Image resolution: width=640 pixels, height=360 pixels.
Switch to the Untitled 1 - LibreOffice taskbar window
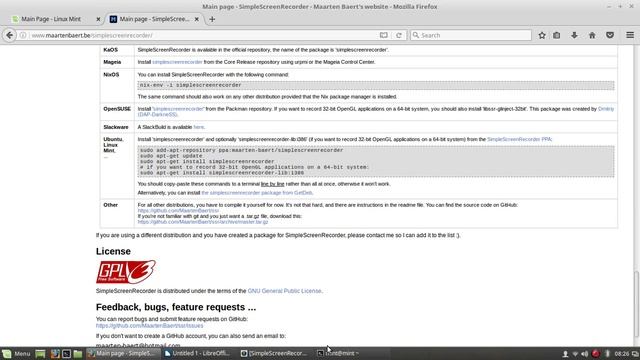pos(197,353)
